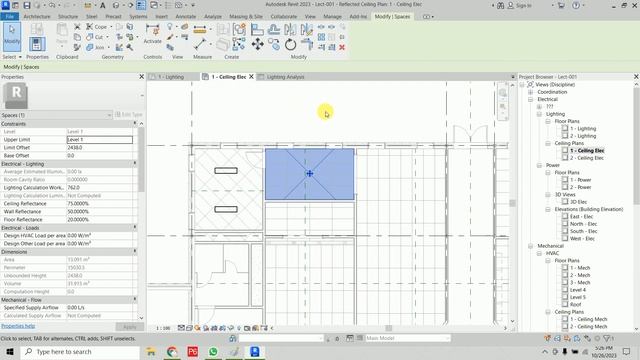Collapse the Electrical - Loads section
The width and height of the screenshot is (640, 360).
pyautogui.click(x=135, y=228)
